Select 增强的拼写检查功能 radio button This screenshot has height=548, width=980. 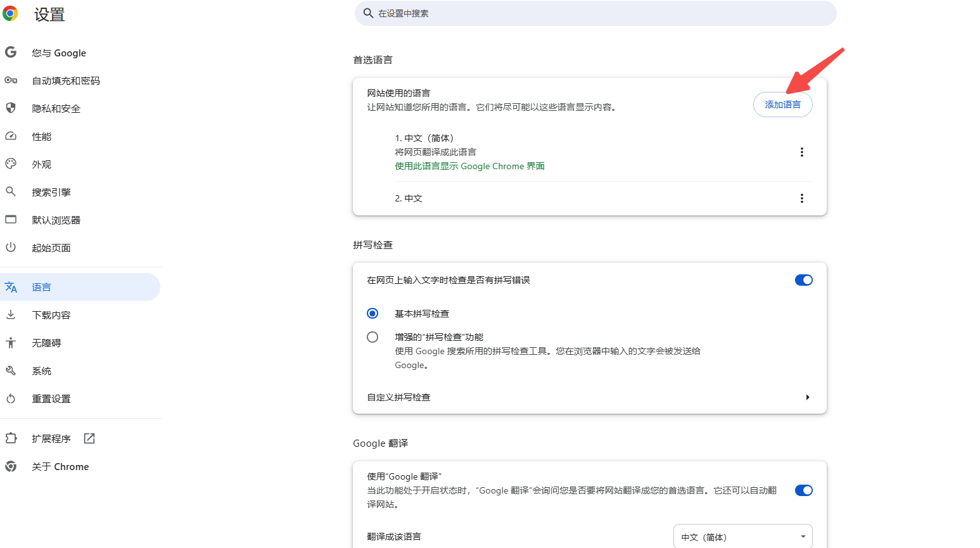372,337
